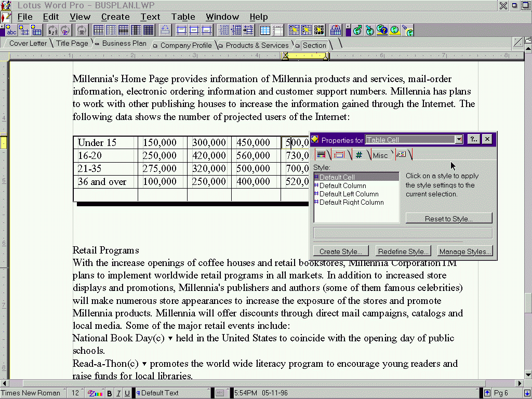The image size is (532, 399).
Task: Click the middle cell vertical alignment icon
Action: click(194, 31)
